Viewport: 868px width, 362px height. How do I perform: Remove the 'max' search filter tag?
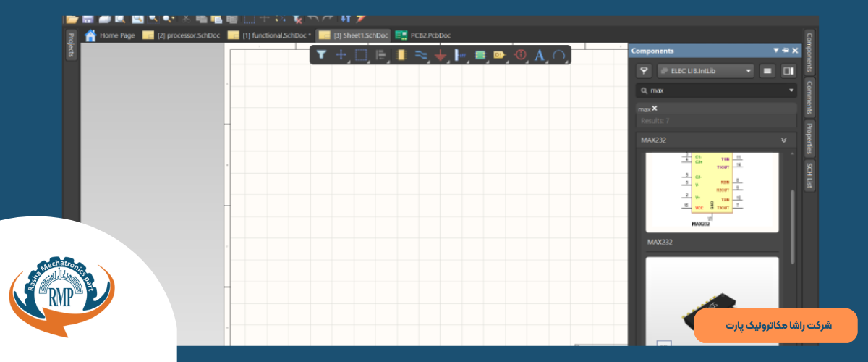(655, 109)
